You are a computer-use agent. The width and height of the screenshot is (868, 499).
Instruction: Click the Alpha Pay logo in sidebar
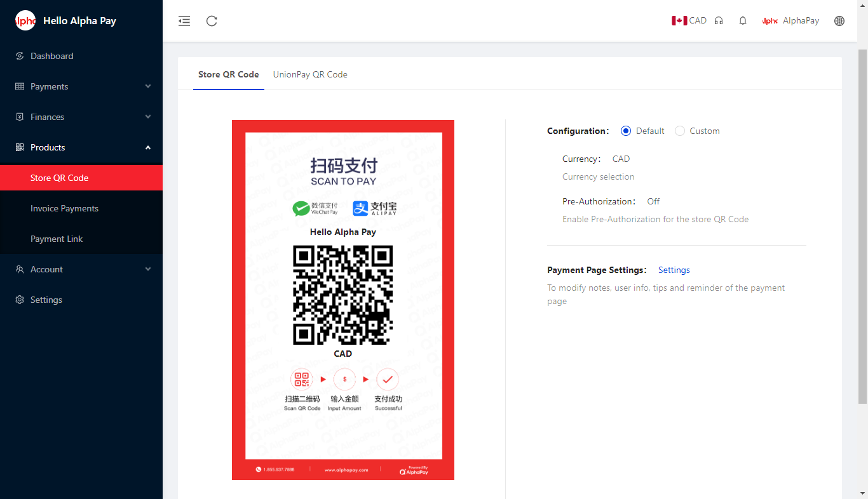click(x=25, y=20)
